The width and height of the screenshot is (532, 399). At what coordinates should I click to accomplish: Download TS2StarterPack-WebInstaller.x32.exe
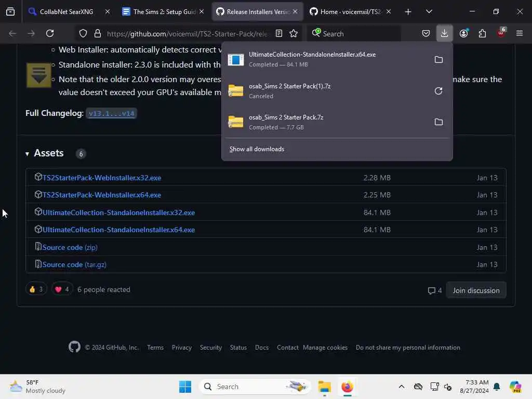102,178
